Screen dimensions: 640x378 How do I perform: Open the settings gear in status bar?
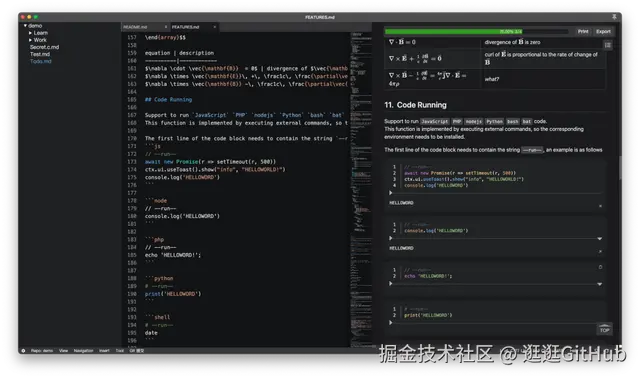[x=23, y=351]
